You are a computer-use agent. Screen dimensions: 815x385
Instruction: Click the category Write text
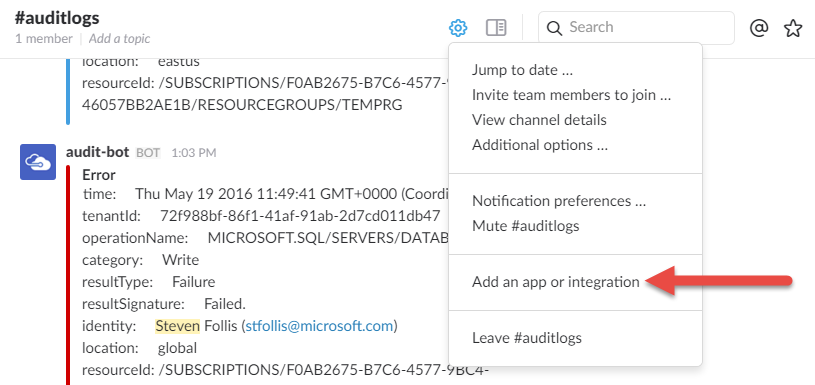(x=140, y=259)
